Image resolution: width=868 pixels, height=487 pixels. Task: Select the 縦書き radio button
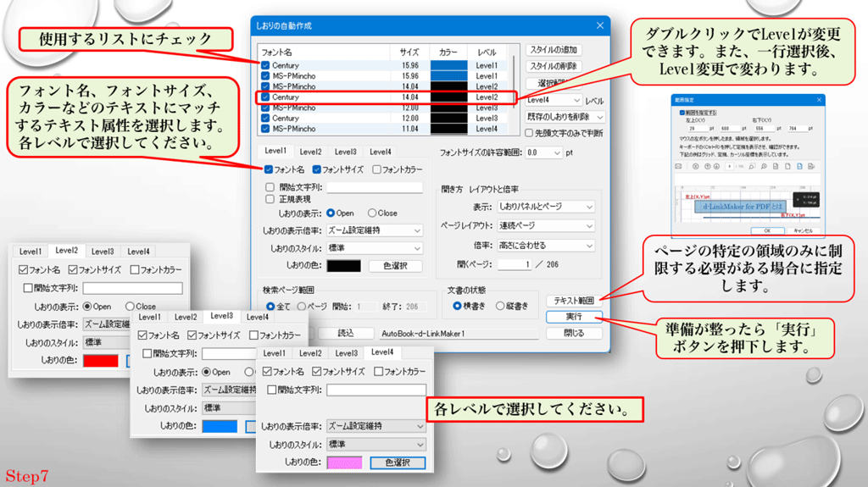click(x=500, y=306)
